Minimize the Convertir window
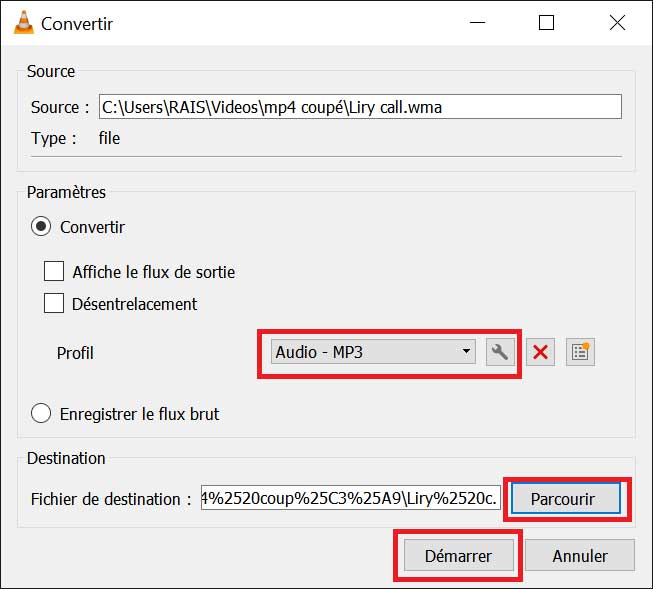Viewport: 653px width, 589px height. click(477, 22)
